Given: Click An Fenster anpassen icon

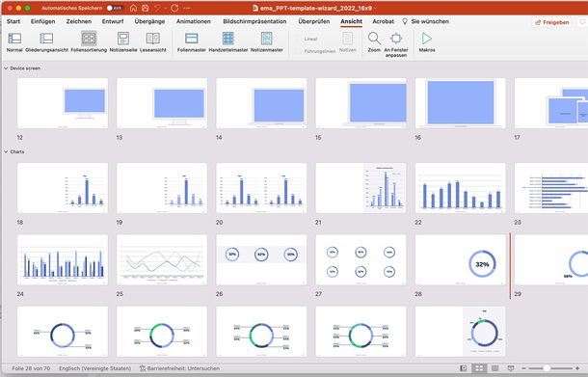Looking at the screenshot, I should pos(396,39).
